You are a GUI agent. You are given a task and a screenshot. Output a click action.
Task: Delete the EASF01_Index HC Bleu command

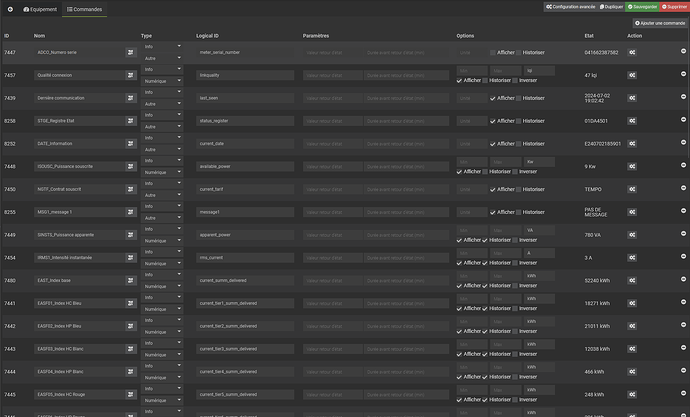pos(683,302)
